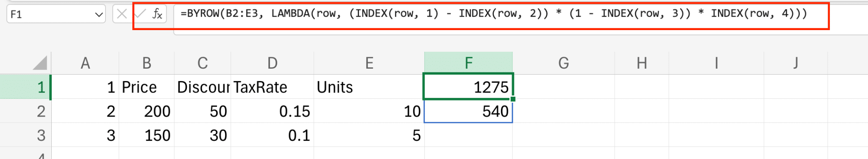The image size is (868, 159).
Task: Select column B header
Action: (147, 63)
